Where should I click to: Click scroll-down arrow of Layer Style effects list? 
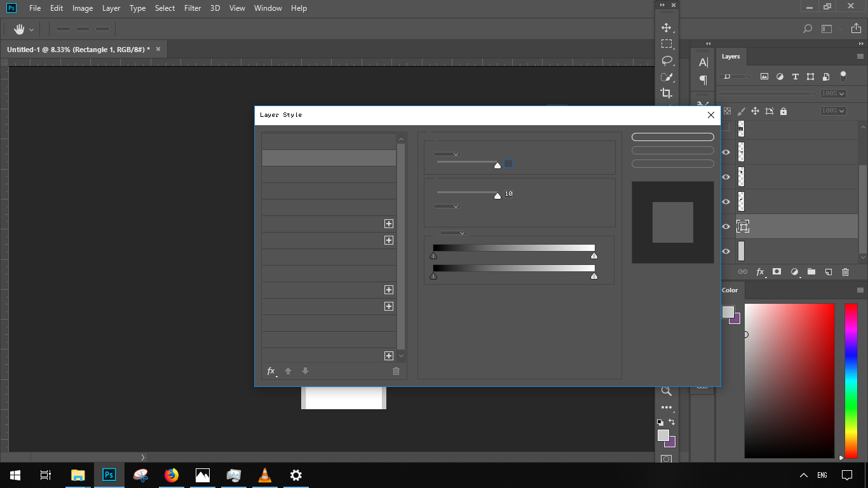click(x=401, y=356)
